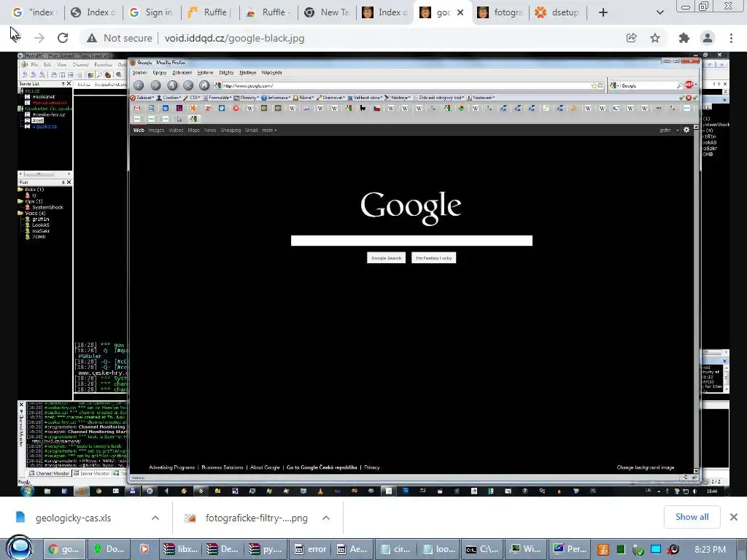Switch to the New Tab tab

(327, 12)
